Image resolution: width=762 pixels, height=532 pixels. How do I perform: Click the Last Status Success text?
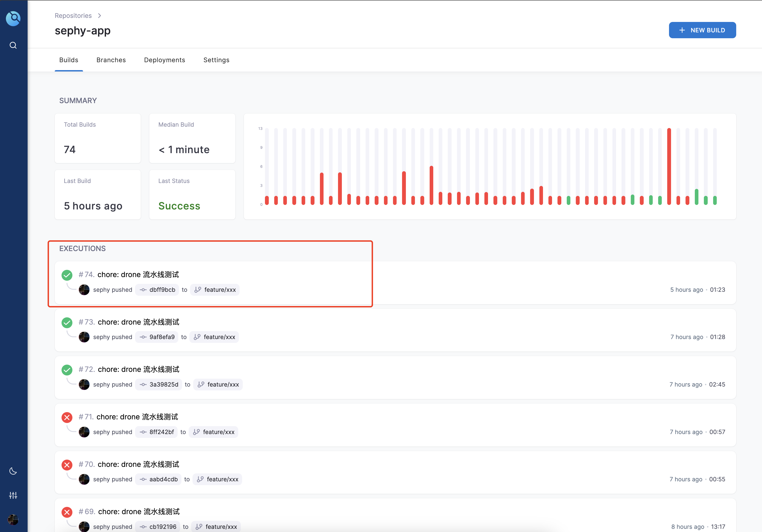click(179, 206)
